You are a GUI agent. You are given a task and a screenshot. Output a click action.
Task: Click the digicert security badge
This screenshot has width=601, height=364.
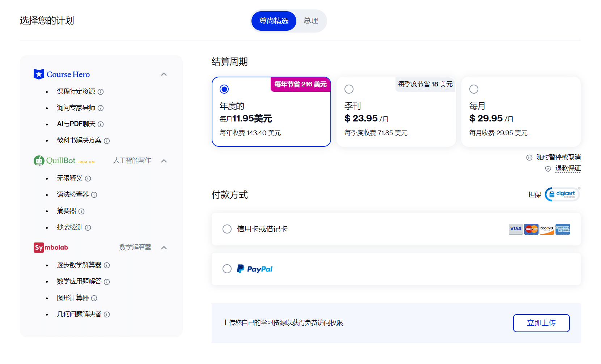(x=562, y=194)
